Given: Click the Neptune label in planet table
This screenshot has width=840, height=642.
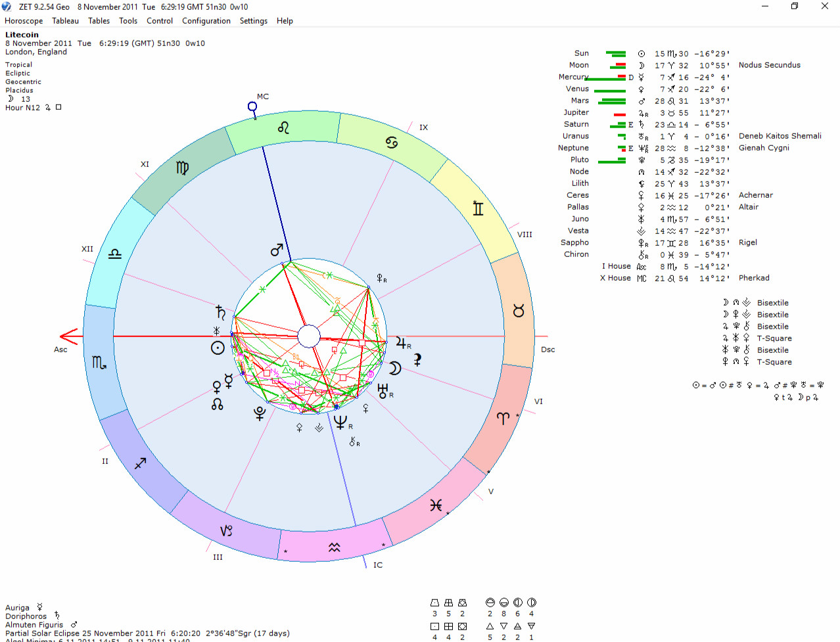Looking at the screenshot, I should [573, 148].
